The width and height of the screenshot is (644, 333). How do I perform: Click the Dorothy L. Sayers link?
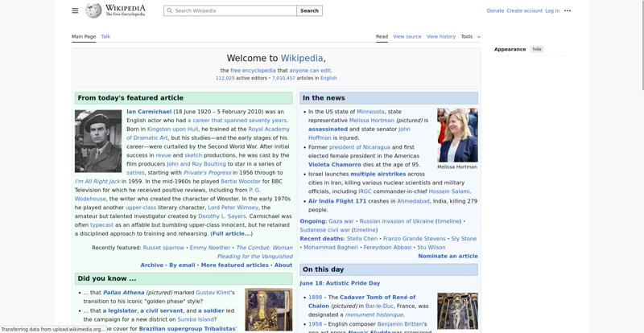(222, 216)
